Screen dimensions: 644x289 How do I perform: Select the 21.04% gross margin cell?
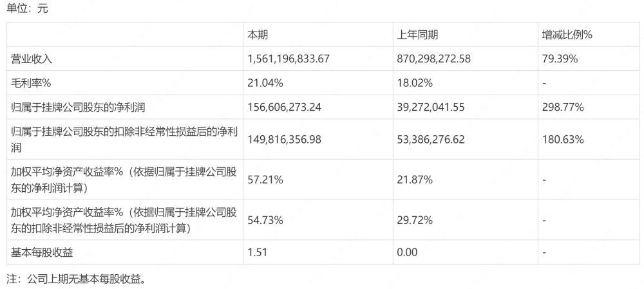(x=266, y=83)
